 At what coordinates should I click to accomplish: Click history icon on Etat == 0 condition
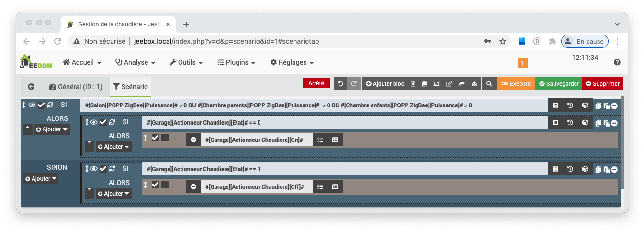(x=570, y=122)
